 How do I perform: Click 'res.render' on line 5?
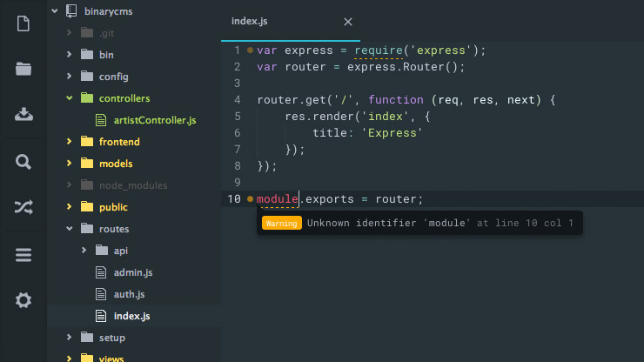[319, 117]
